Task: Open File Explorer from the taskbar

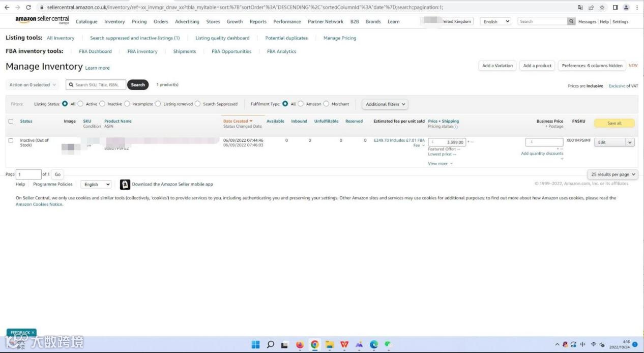Action: 329,344
